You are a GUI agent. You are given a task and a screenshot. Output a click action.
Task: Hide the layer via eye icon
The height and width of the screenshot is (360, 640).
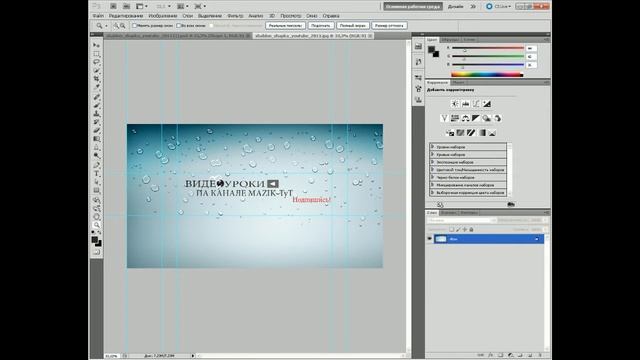pyautogui.click(x=429, y=239)
